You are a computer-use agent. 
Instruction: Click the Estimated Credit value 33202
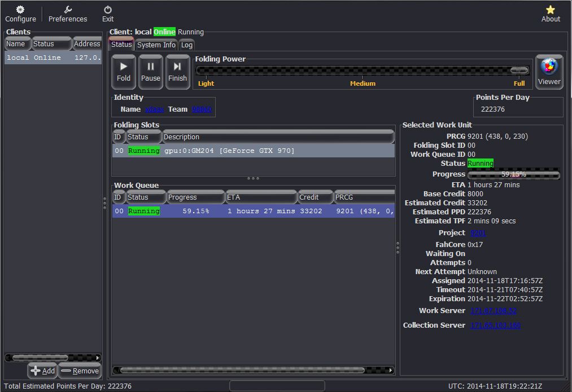pos(478,203)
